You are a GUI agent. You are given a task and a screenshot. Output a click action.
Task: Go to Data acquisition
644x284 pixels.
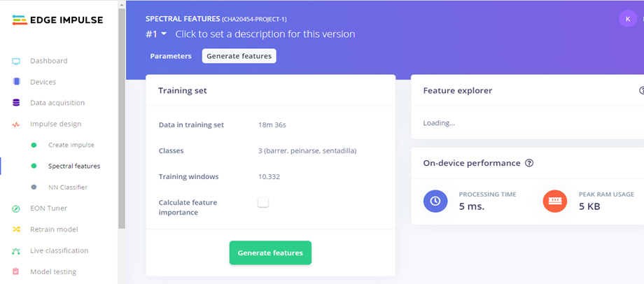57,103
